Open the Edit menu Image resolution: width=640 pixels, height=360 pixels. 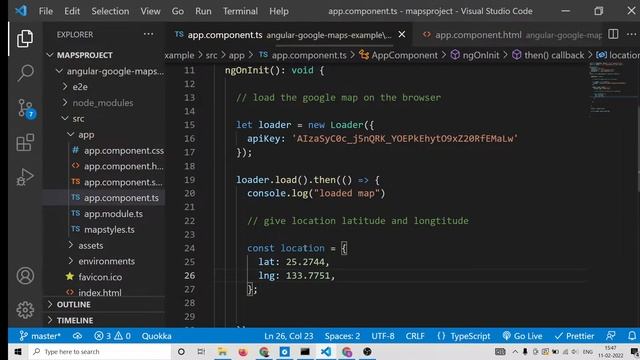(x=72, y=11)
